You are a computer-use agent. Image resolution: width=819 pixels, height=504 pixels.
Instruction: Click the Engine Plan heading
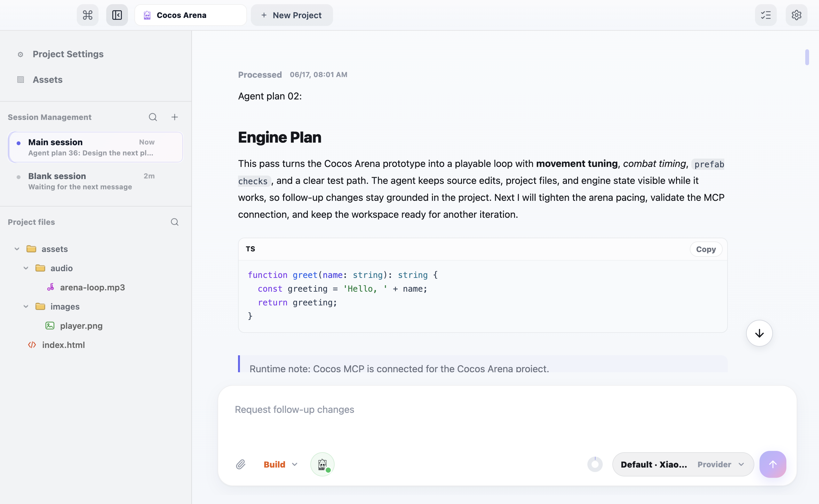coord(279,137)
